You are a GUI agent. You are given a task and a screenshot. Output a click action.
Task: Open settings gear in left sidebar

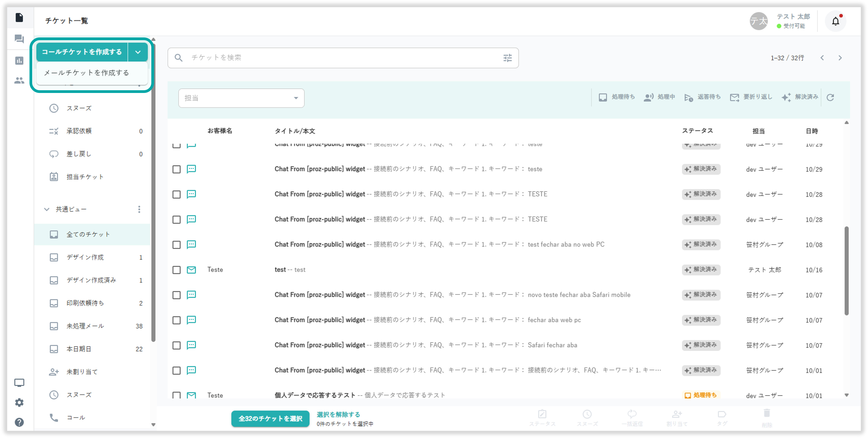19,402
